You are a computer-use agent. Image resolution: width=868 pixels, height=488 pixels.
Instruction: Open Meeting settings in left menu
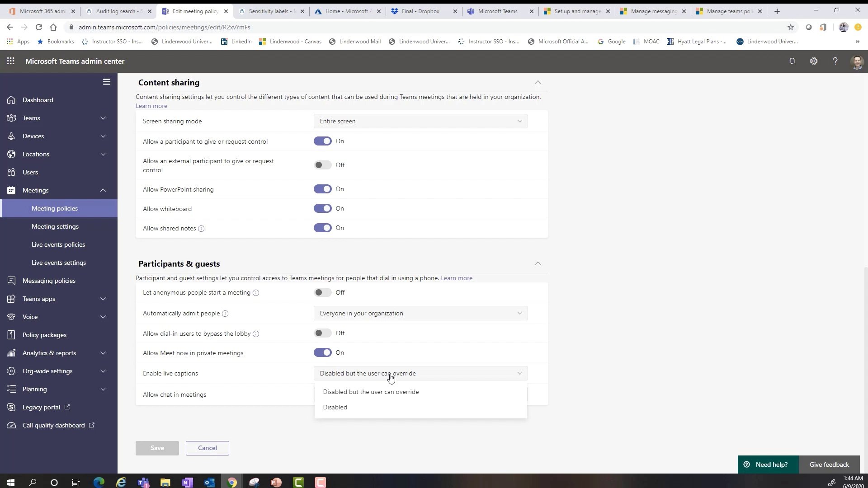coord(56,226)
